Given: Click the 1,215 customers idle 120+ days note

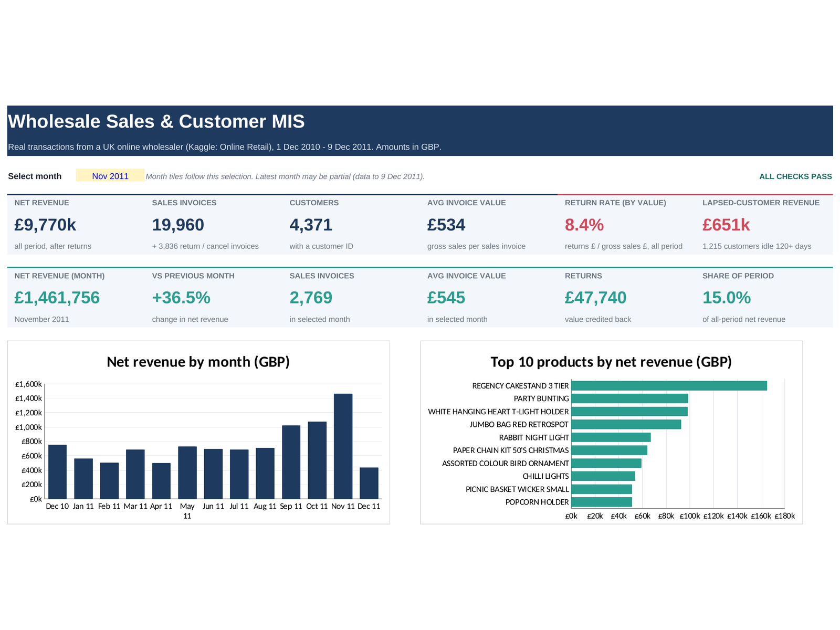Looking at the screenshot, I should click(757, 246).
